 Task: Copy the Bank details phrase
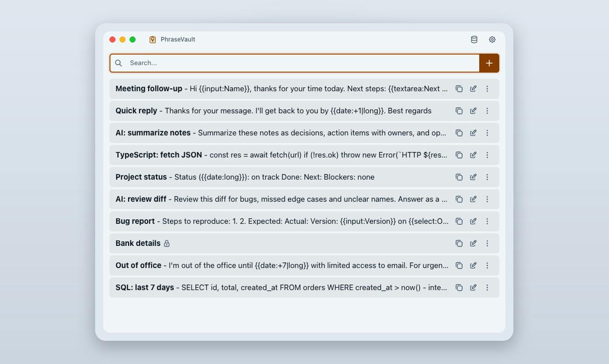click(x=459, y=243)
